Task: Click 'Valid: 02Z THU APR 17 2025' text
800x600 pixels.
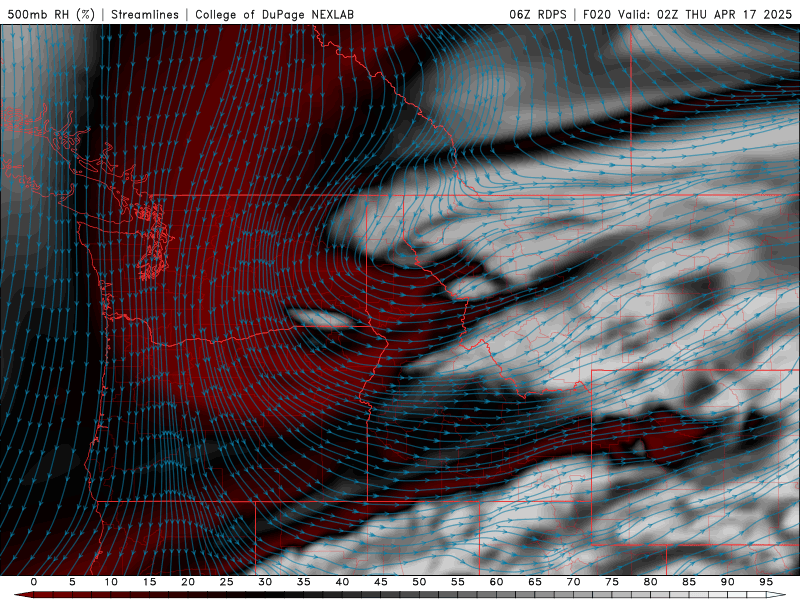Action: pyautogui.click(x=705, y=14)
